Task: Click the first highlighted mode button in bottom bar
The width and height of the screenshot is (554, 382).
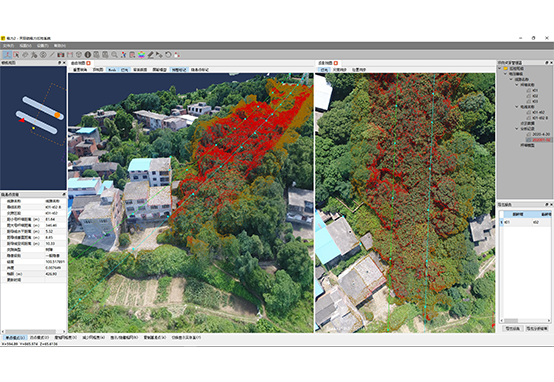Action: [15, 337]
